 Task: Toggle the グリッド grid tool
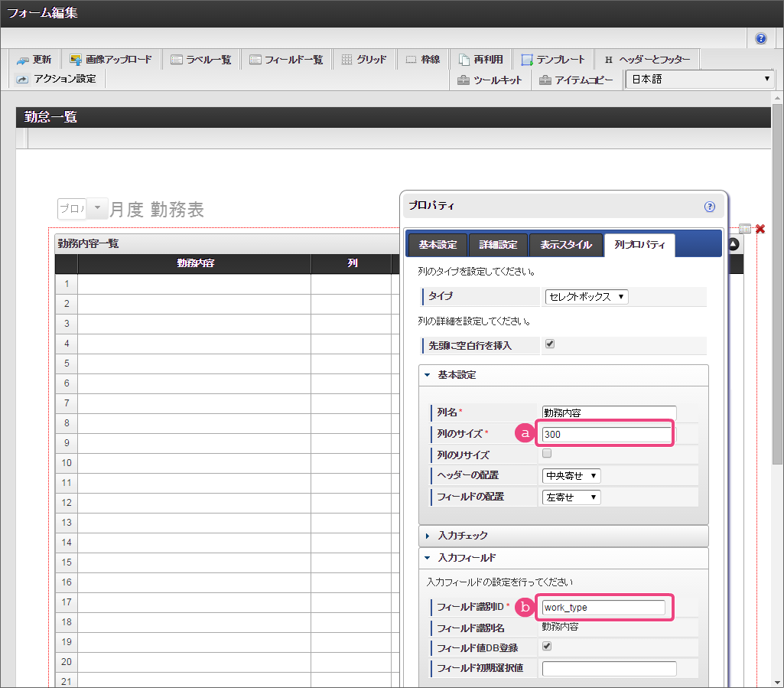coord(363,60)
